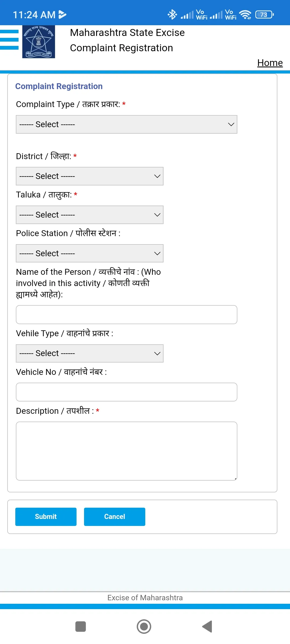Tap the WiFi signal status icon
Screen dimensions: 290x644
click(x=245, y=14)
